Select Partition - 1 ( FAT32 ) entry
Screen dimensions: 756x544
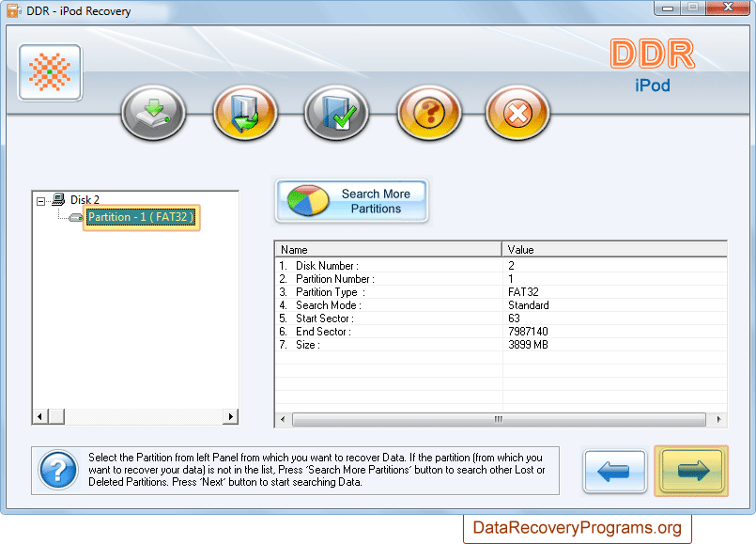141,217
